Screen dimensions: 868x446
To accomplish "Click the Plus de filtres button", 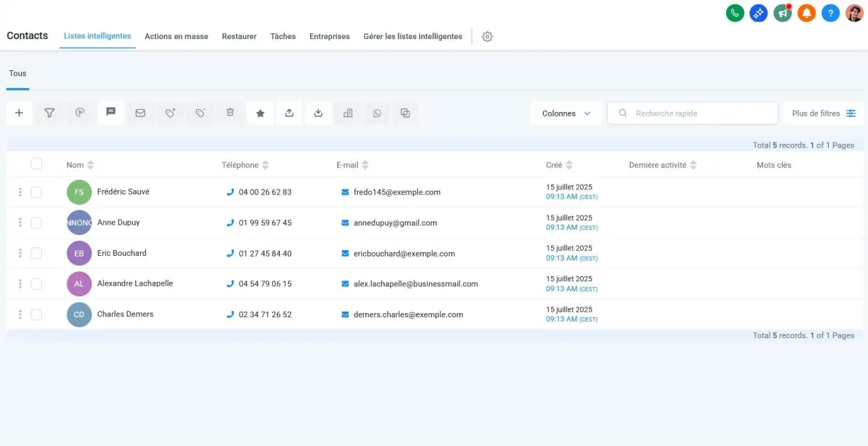I will click(823, 113).
